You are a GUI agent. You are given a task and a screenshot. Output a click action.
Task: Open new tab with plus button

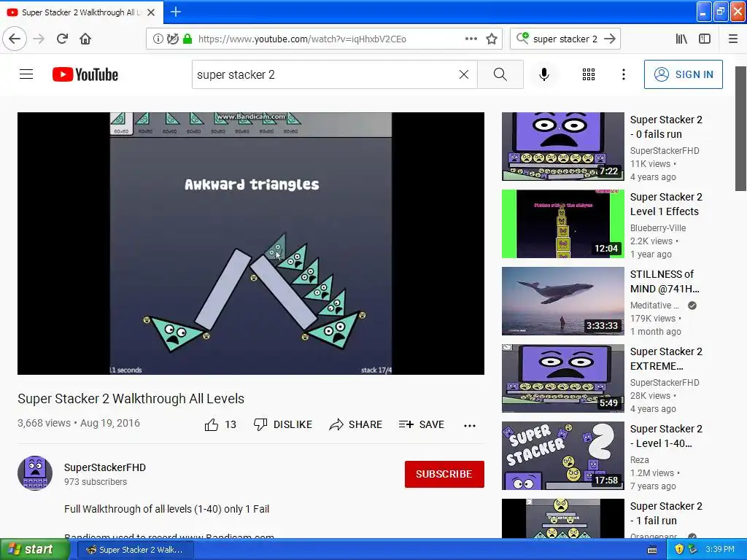[175, 12]
